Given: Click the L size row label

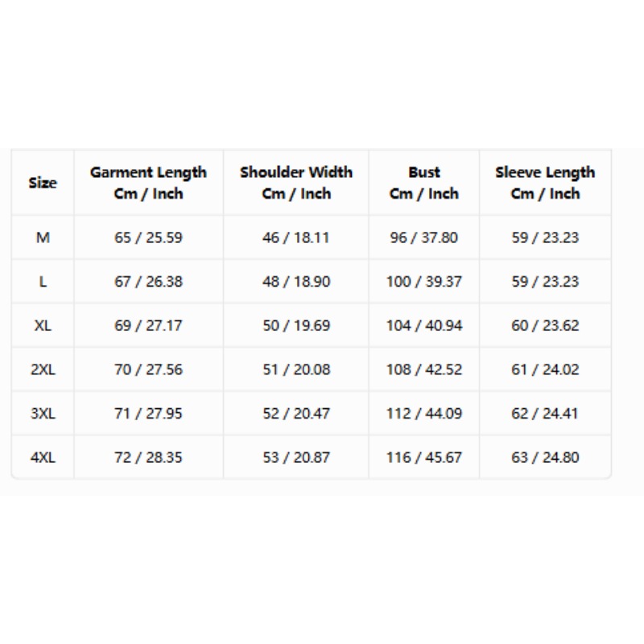Looking at the screenshot, I should click(x=43, y=281).
